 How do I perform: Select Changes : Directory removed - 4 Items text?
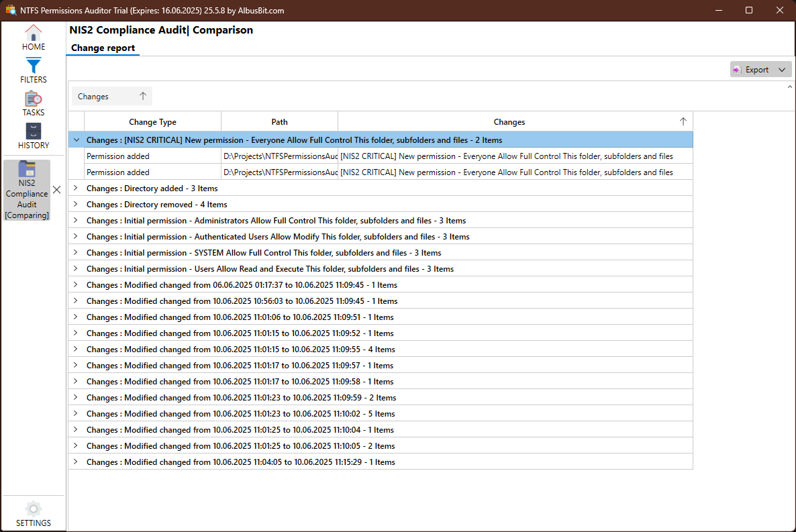pos(157,205)
